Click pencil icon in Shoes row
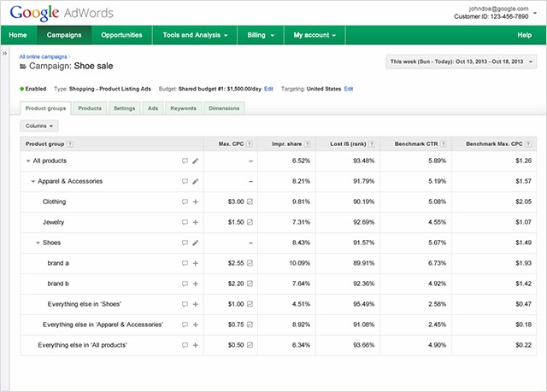547x392 pixels. coord(196,243)
